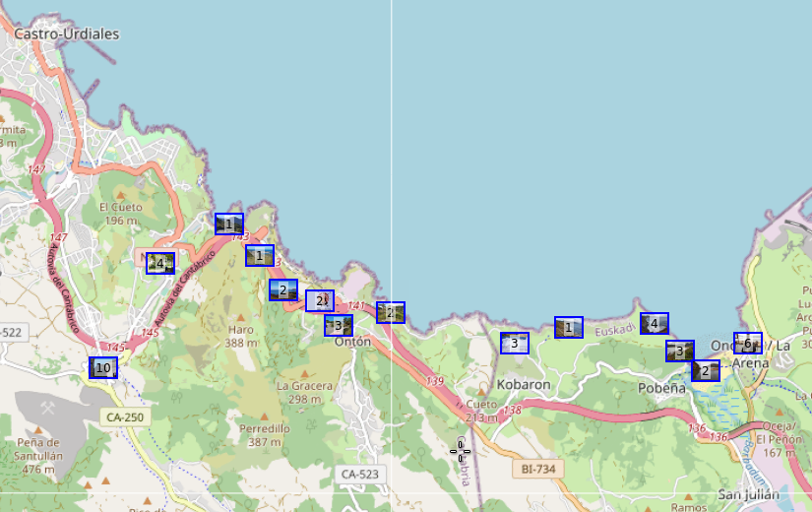Open the 3-photo cluster above Kobaron
812x512 pixels.
click(x=515, y=343)
